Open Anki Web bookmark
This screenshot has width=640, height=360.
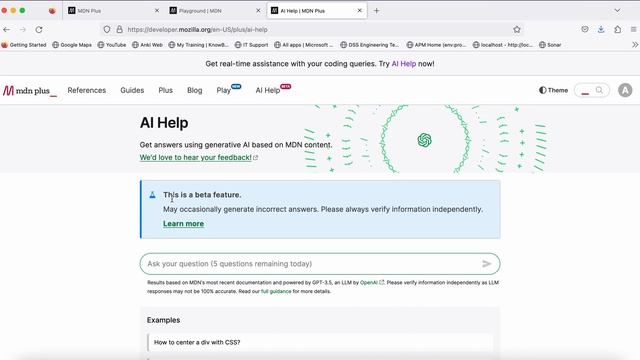pos(147,45)
